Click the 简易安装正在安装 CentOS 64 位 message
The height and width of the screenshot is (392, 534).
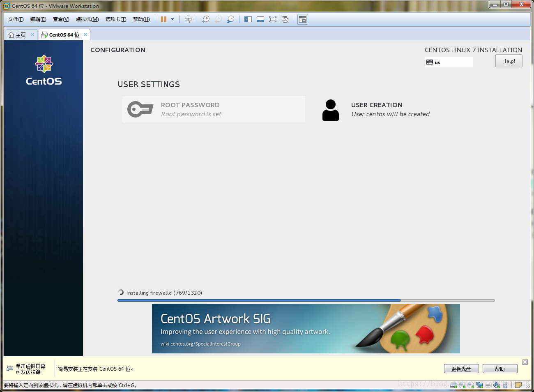[96, 369]
